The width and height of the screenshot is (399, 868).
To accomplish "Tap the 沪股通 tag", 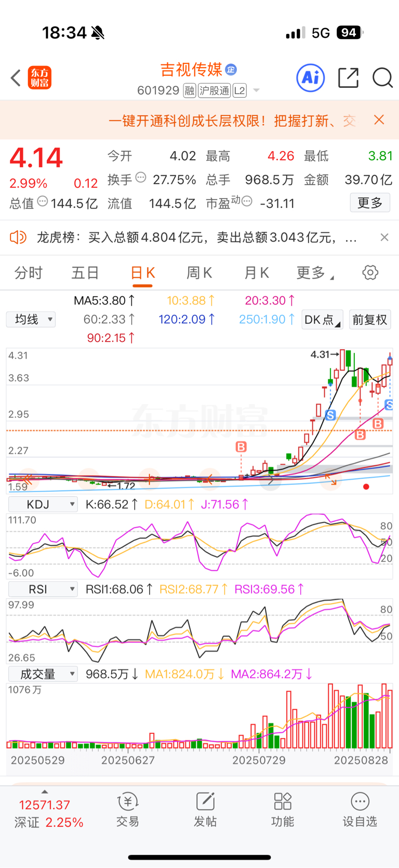I will 214,91.
